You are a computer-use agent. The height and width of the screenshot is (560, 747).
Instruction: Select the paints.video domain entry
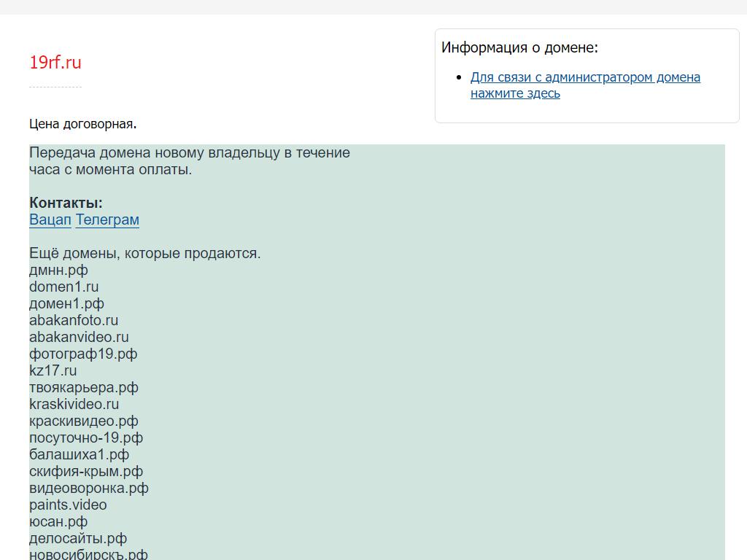68,505
